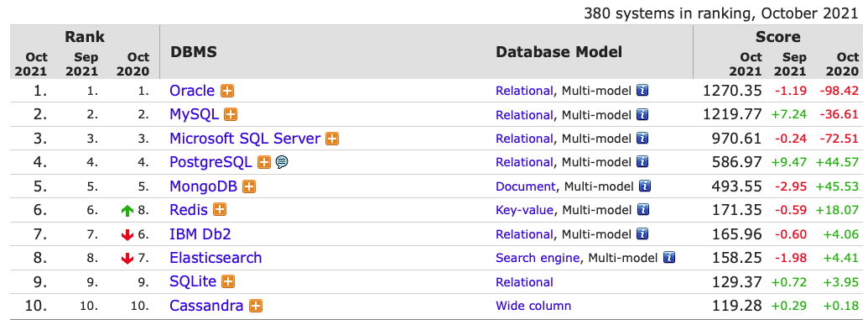Click the +45.53 yearly change value
Viewport: 868px width, 320px height.
836,186
